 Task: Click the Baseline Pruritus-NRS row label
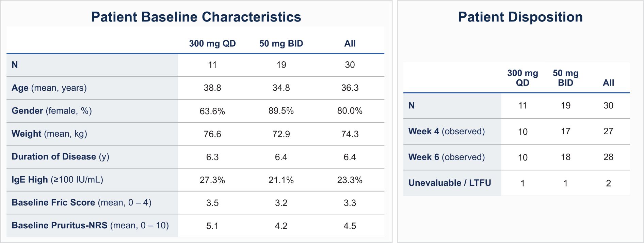90,226
